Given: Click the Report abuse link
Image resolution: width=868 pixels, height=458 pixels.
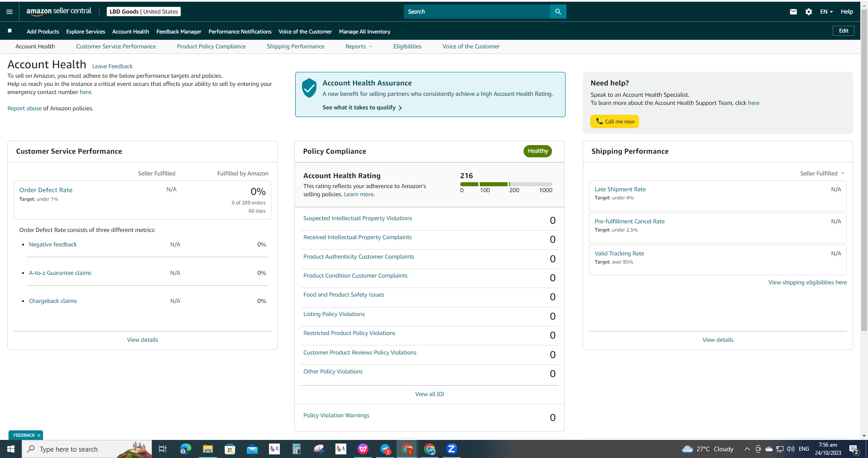Looking at the screenshot, I should point(24,109).
